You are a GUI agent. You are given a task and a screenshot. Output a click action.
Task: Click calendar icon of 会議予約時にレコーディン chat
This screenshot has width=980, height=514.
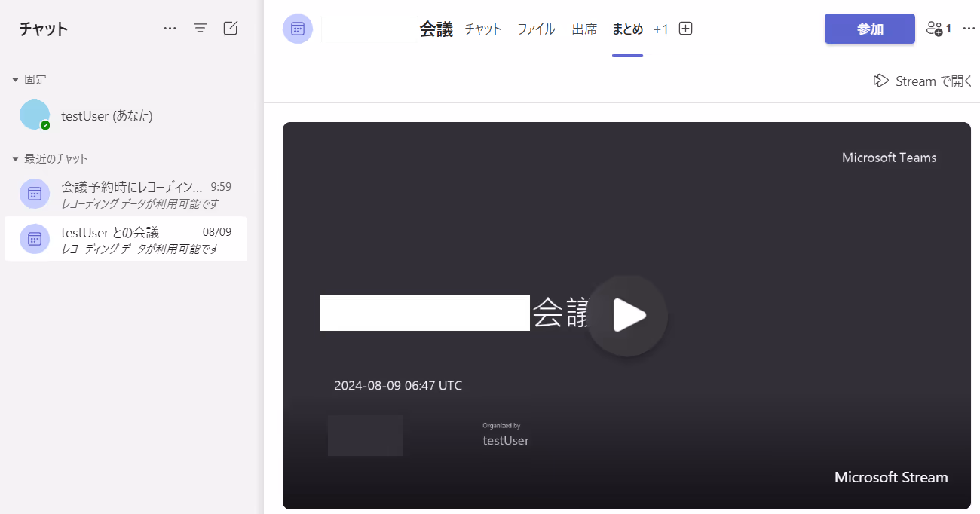point(35,194)
